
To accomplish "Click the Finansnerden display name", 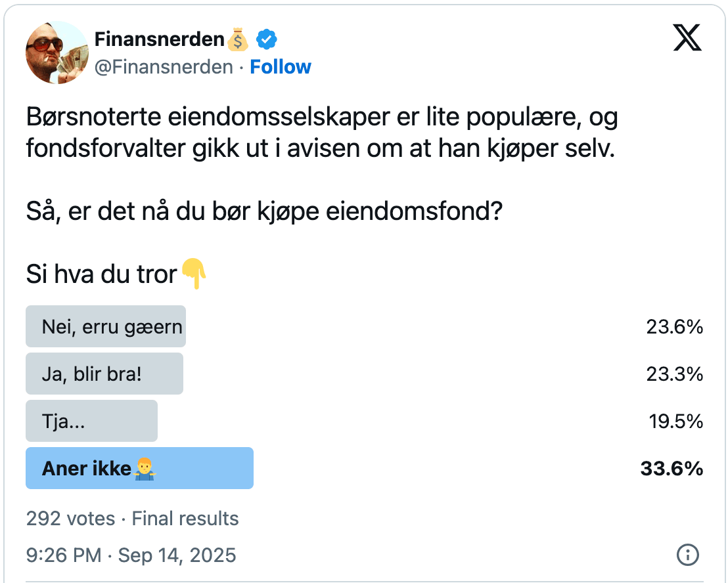I will click(159, 39).
